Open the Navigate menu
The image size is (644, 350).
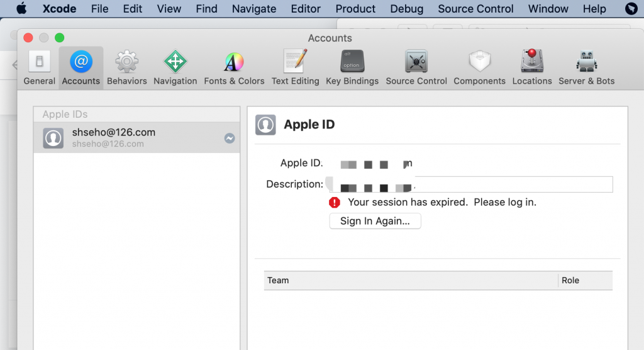coord(254,9)
